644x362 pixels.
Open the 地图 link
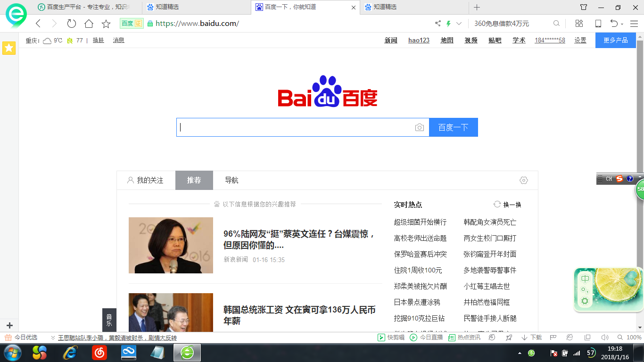click(x=447, y=41)
